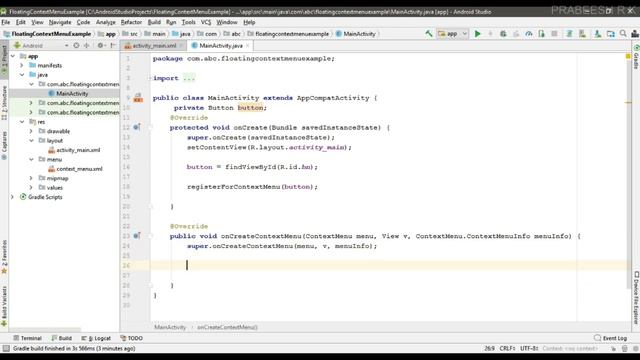Open the Structure side tool tab

tap(4, 103)
